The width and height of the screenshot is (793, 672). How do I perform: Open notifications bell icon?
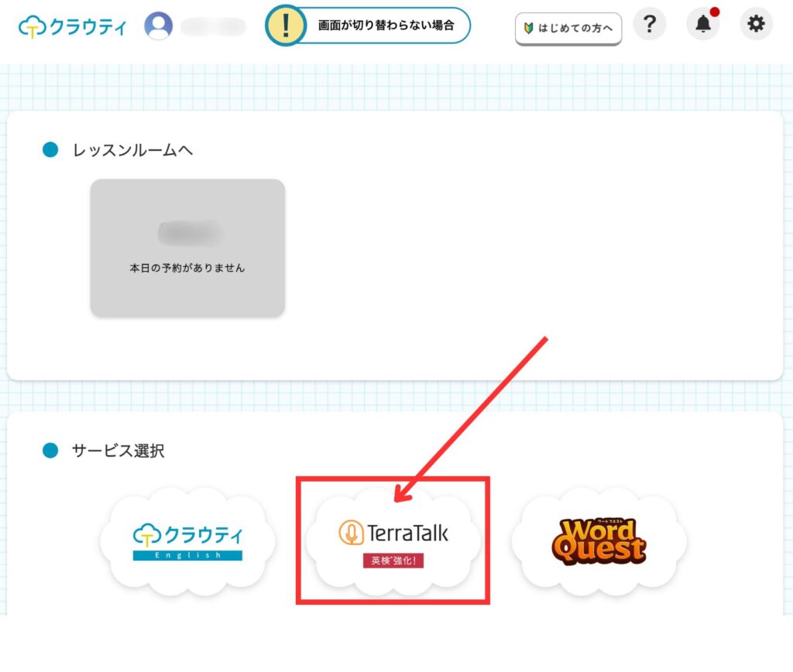point(702,24)
